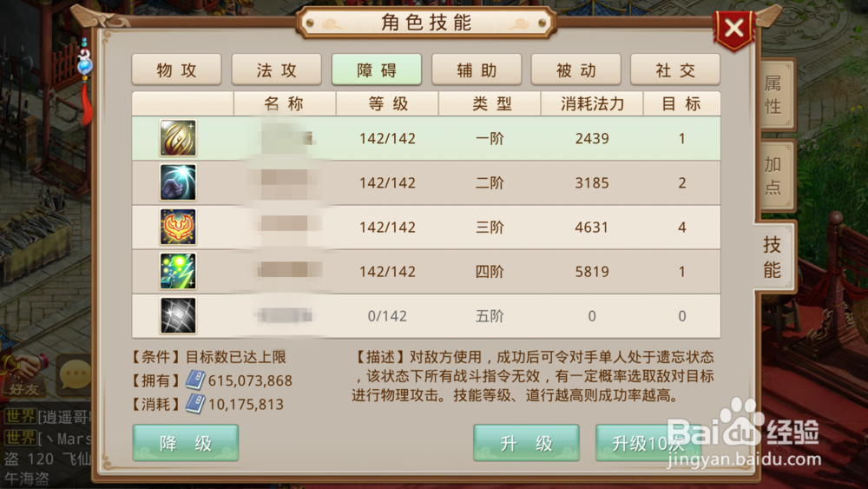The height and width of the screenshot is (489, 868).
Task: Click the locked gray fifth-tier skill icon
Action: 178,315
